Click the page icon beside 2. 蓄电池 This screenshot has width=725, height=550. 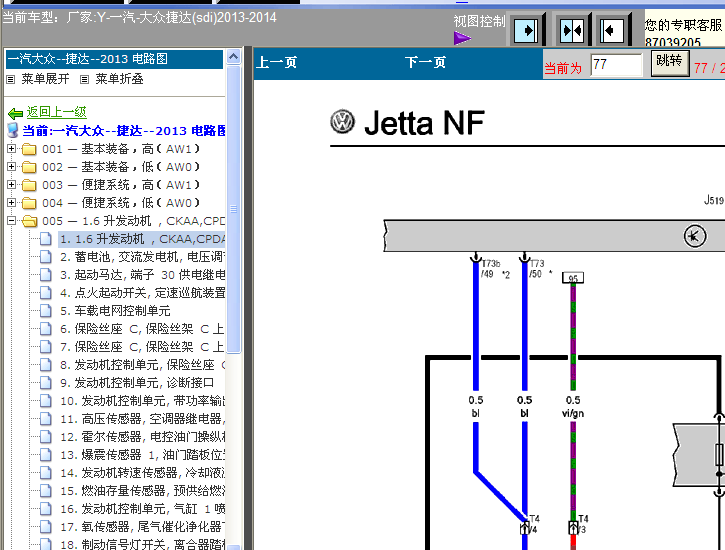45,257
